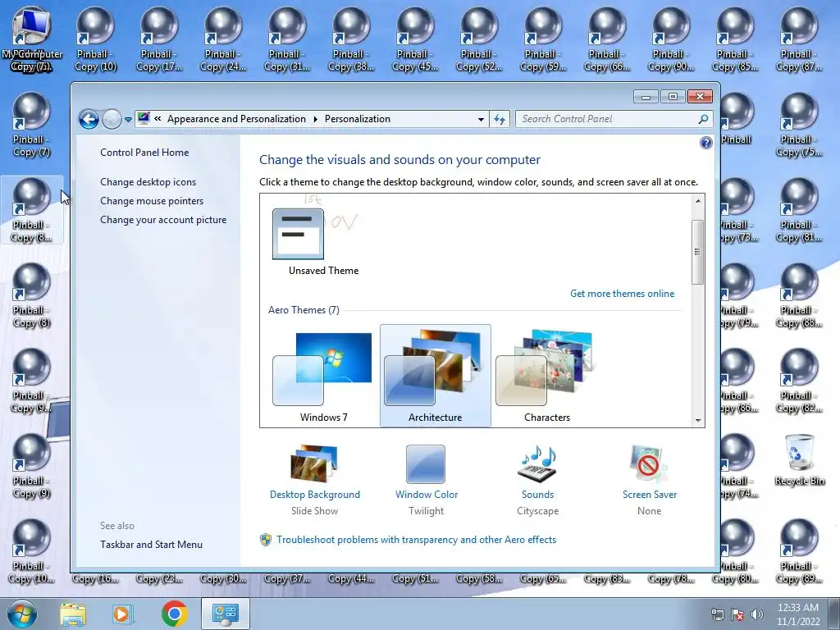Open Google Chrome from taskbar

pos(175,614)
